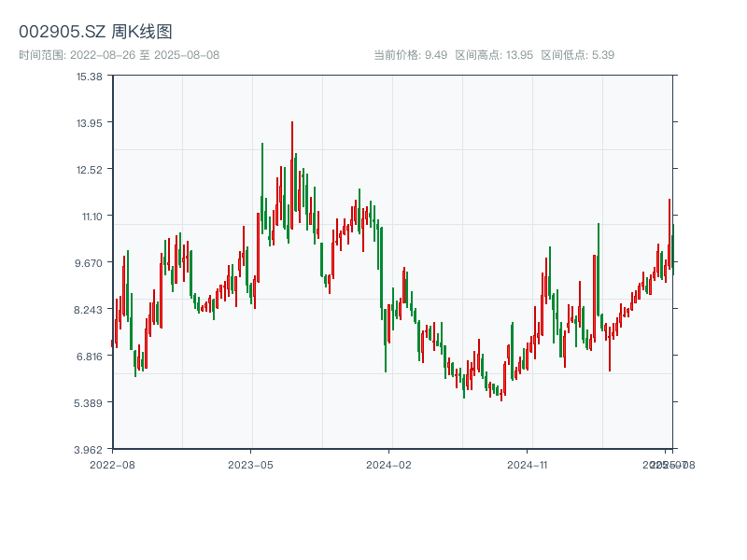The height and width of the screenshot is (560, 747).
Task: Click y-axis label 13.95
Action: pyautogui.click(x=89, y=123)
